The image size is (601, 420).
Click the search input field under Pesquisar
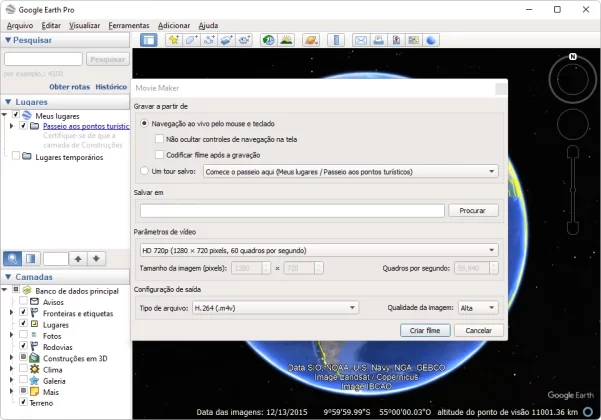pos(43,59)
